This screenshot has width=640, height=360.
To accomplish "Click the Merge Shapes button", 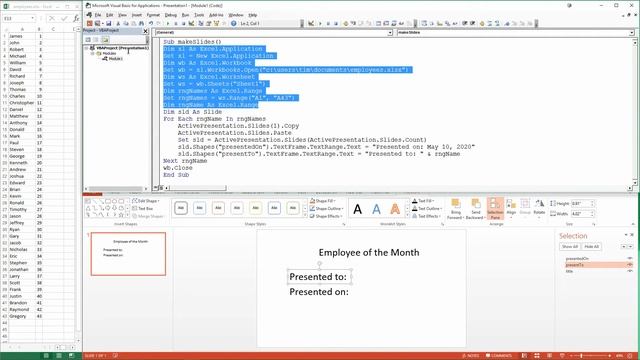I will tap(148, 216).
